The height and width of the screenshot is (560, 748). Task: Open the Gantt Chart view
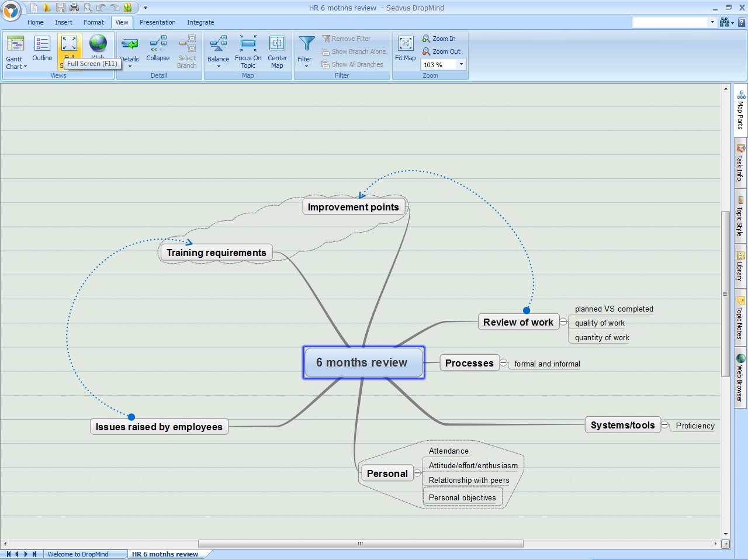pos(15,52)
